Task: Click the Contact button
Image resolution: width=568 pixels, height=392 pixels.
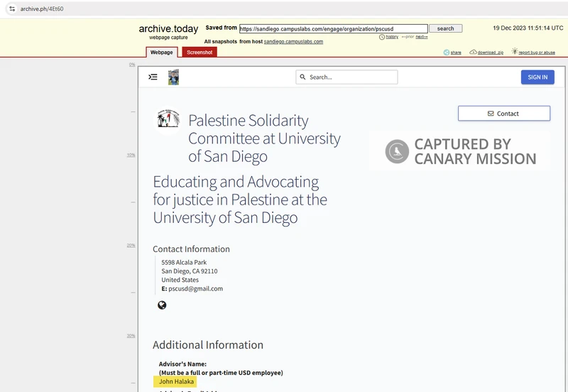Action: click(x=503, y=114)
